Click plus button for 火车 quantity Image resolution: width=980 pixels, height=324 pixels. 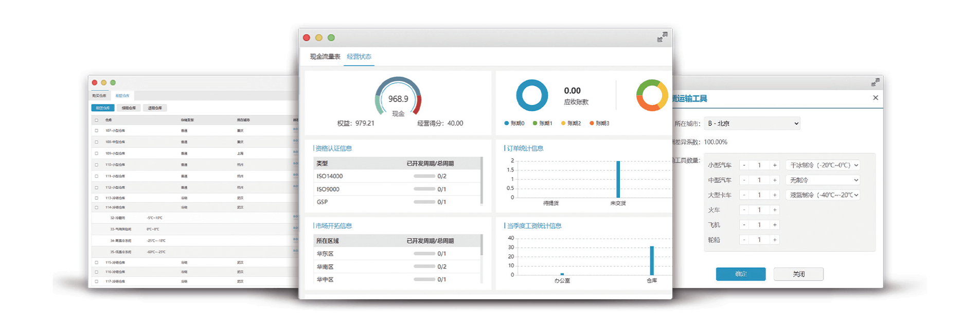(774, 210)
